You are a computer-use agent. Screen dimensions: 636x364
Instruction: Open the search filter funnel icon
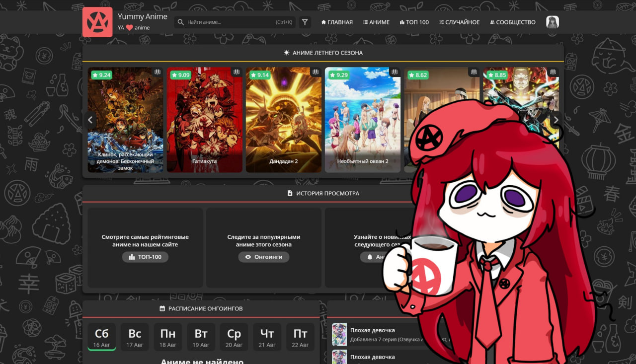[x=305, y=22]
